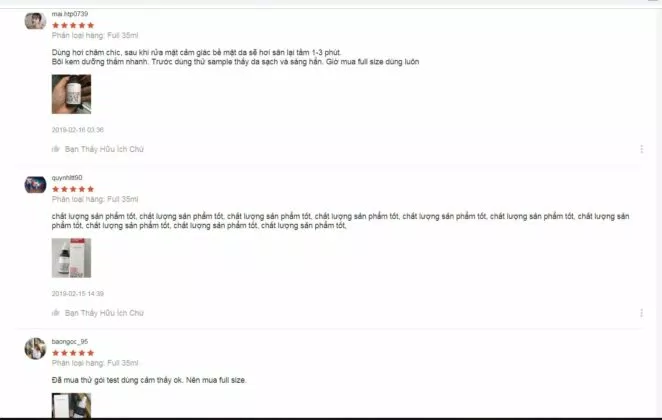Click star rating of mai.htp0739's review
The height and width of the screenshot is (420, 662).
click(x=73, y=25)
